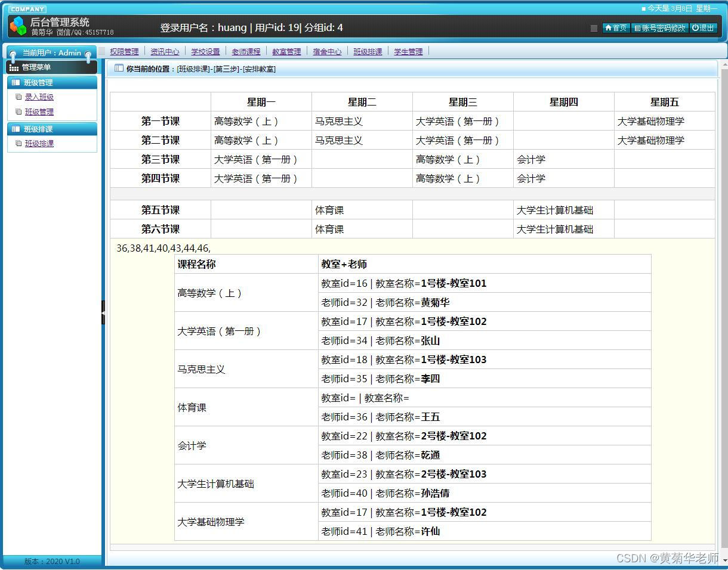
Task: Open the 教室管理 menu
Action: coord(286,52)
